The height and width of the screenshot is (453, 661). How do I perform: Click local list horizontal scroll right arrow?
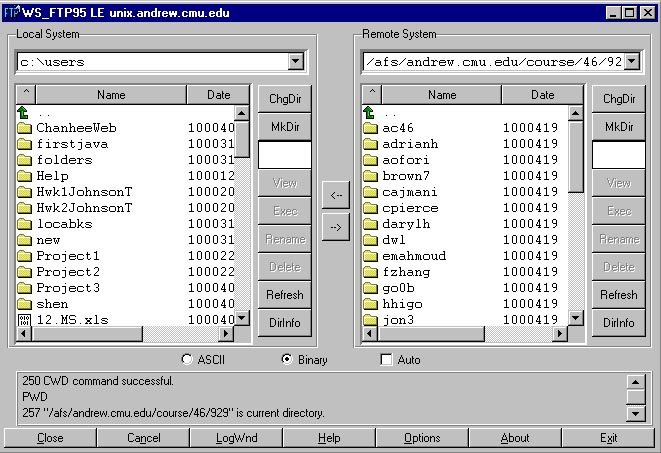pos(226,333)
